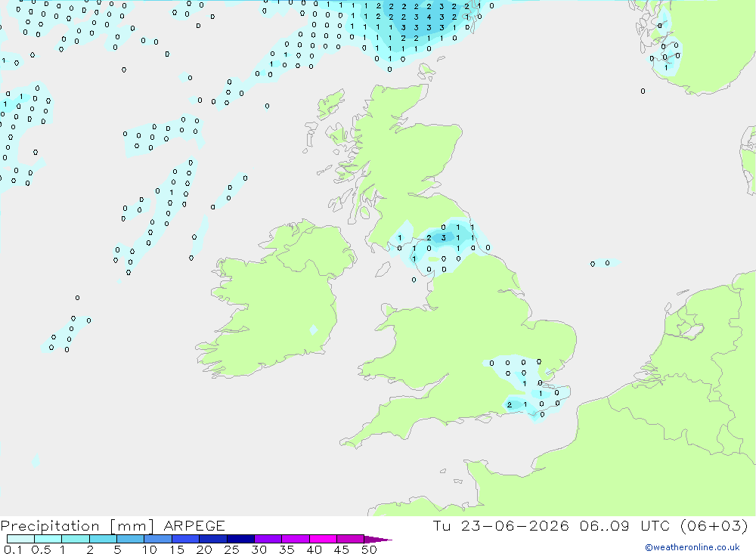Click the '3' value over northern England
The height and width of the screenshot is (554, 756).
(444, 238)
